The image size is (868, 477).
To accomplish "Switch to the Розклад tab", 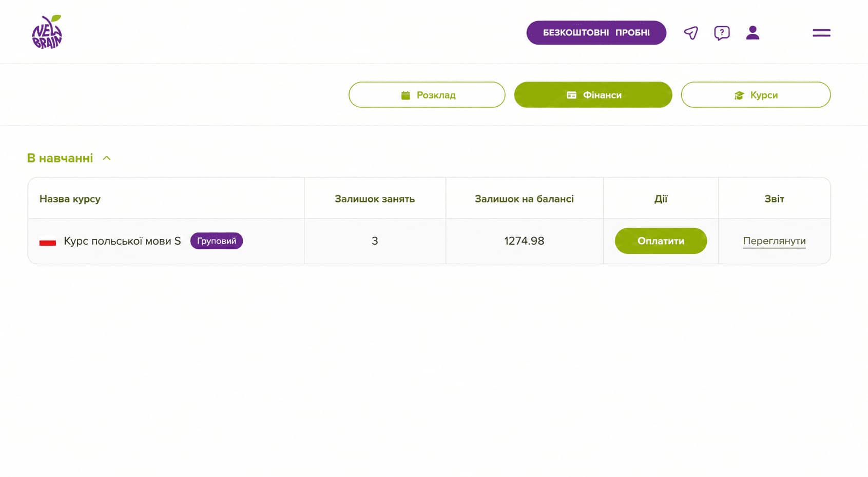I will tap(427, 95).
